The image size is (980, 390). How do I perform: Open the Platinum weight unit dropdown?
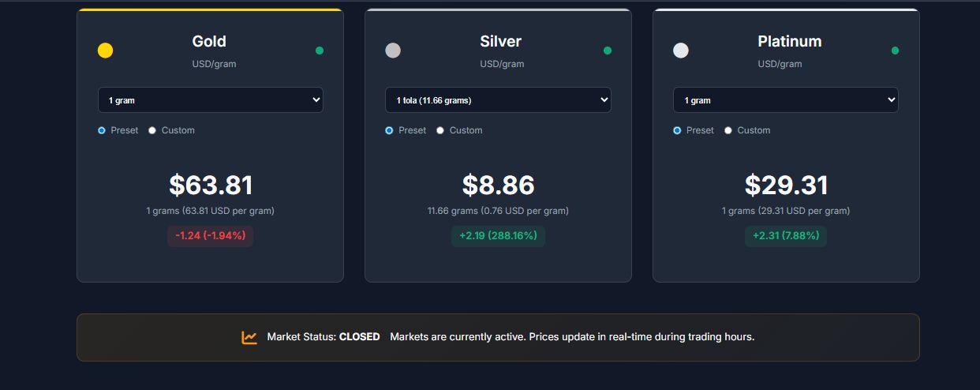click(786, 100)
